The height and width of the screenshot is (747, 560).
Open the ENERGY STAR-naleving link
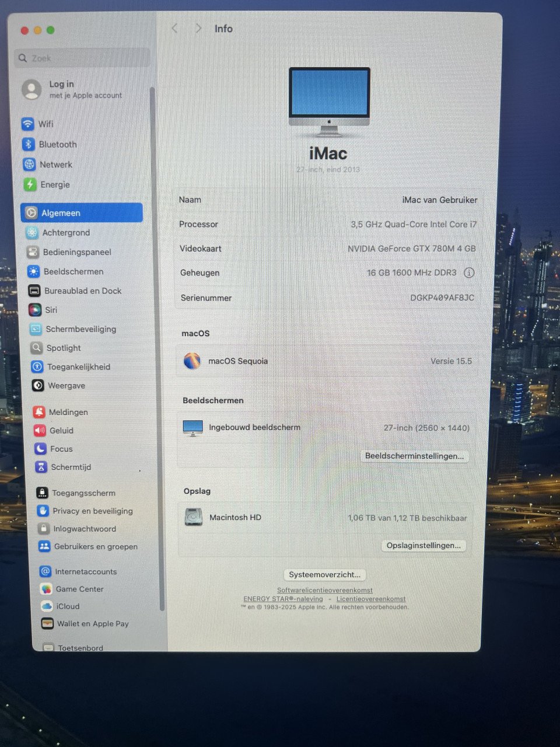283,599
